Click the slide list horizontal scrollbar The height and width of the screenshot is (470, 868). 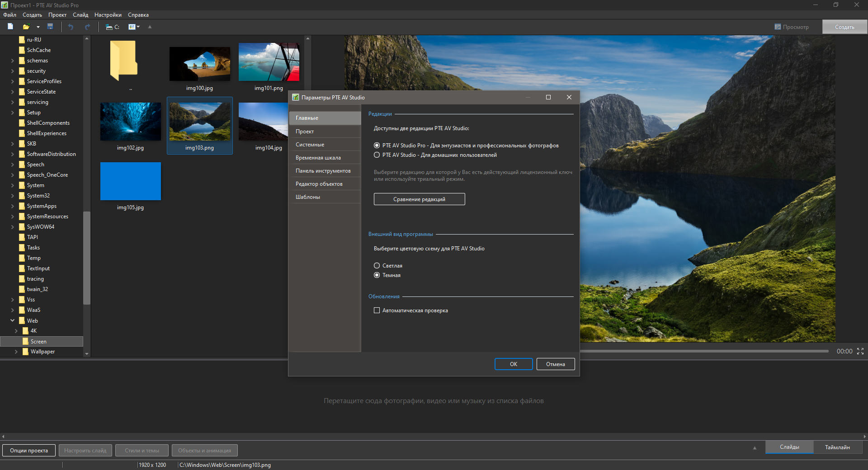point(434,437)
